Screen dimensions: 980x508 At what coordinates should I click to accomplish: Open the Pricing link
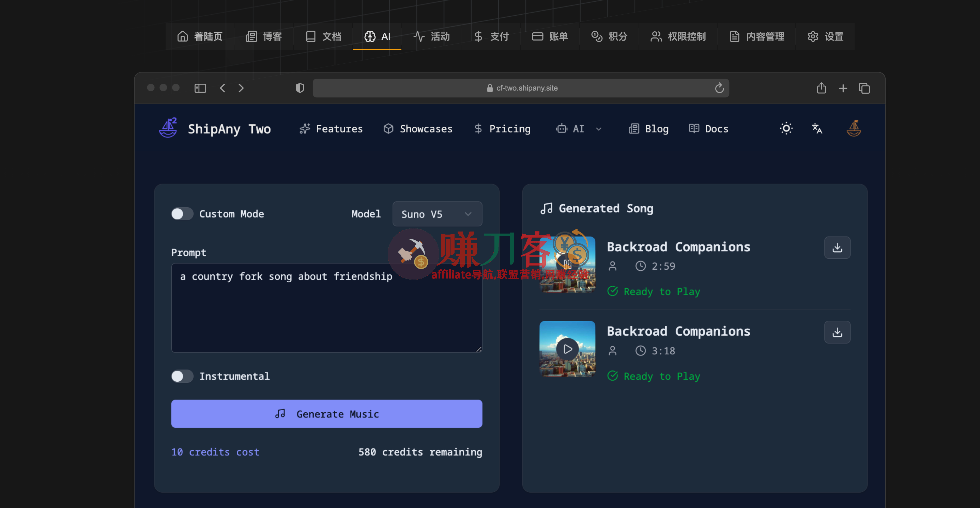click(502, 129)
